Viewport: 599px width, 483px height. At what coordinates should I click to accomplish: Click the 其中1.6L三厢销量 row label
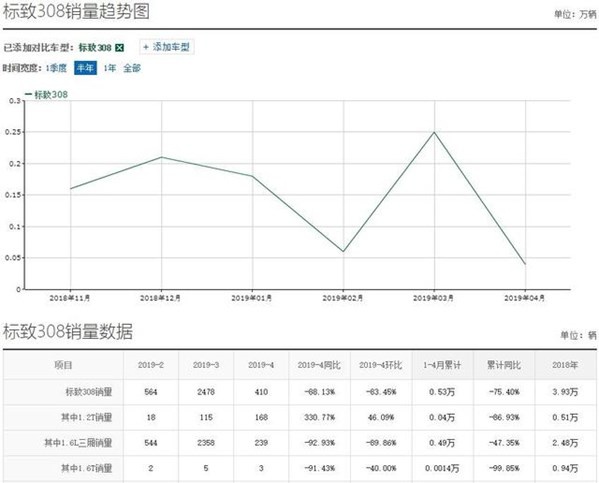[78, 443]
